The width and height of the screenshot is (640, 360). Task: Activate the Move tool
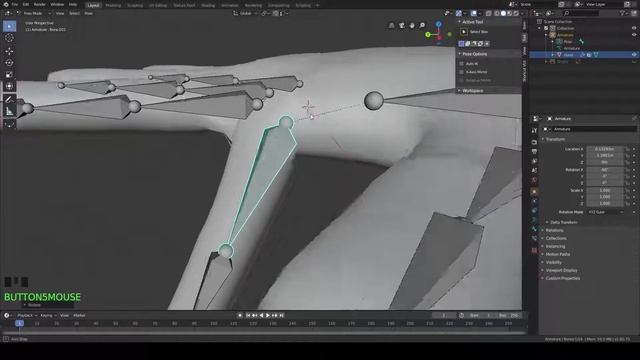(x=9, y=51)
